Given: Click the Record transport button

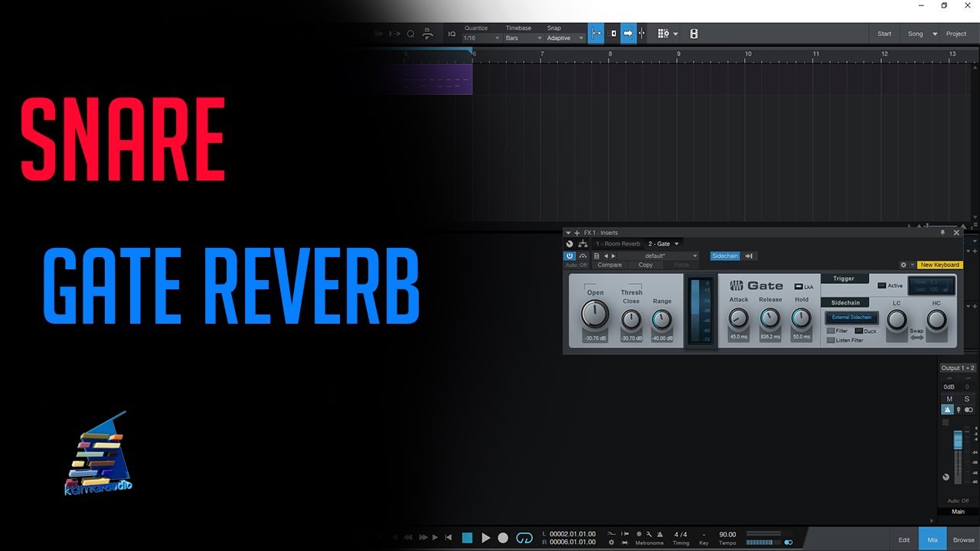Looking at the screenshot, I should coord(503,538).
